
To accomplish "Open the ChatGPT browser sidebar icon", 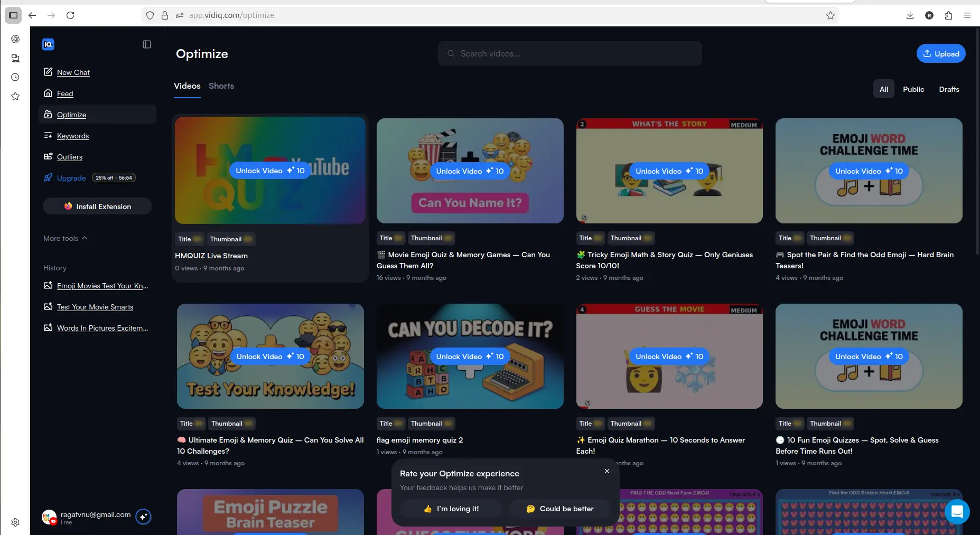I will pos(15,39).
